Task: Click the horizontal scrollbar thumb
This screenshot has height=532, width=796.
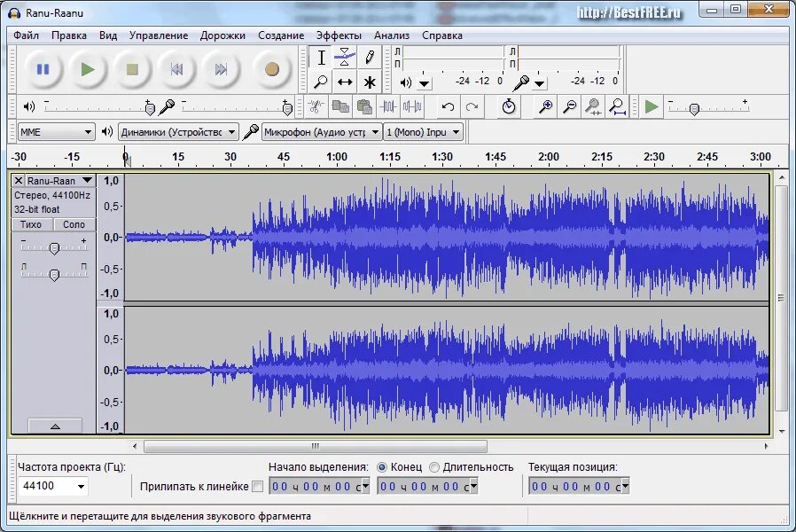Action: point(316,446)
